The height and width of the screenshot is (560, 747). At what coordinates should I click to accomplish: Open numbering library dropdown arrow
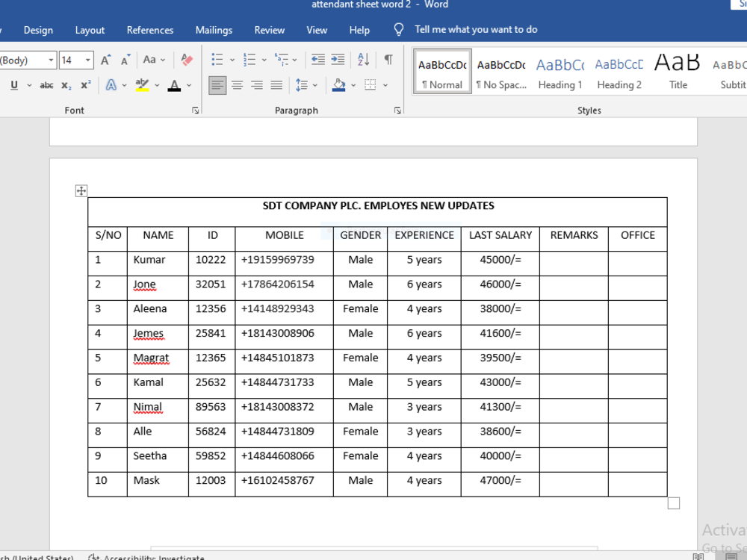[x=264, y=60]
